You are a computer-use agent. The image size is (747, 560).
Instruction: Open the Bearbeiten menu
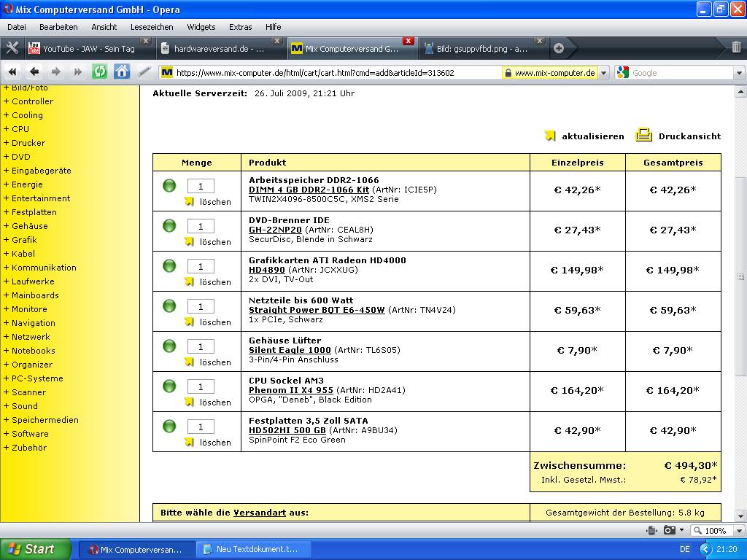coord(58,27)
